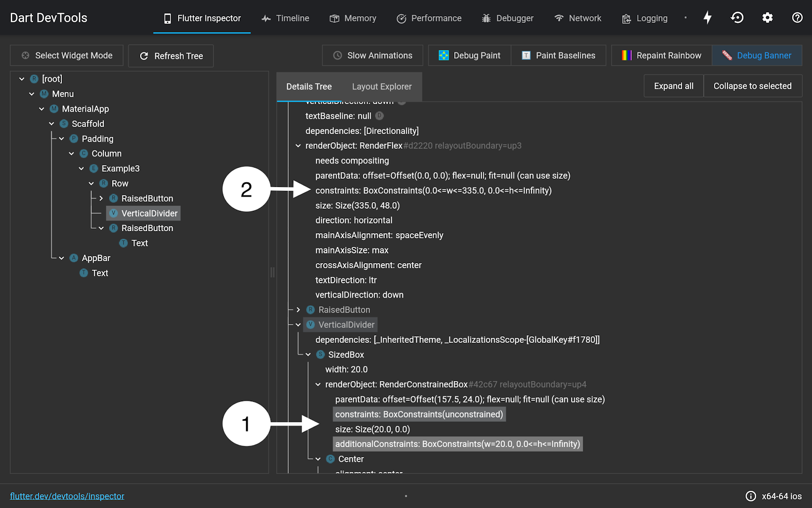Collapse the Padding node chevron
812x508 pixels.
point(61,139)
